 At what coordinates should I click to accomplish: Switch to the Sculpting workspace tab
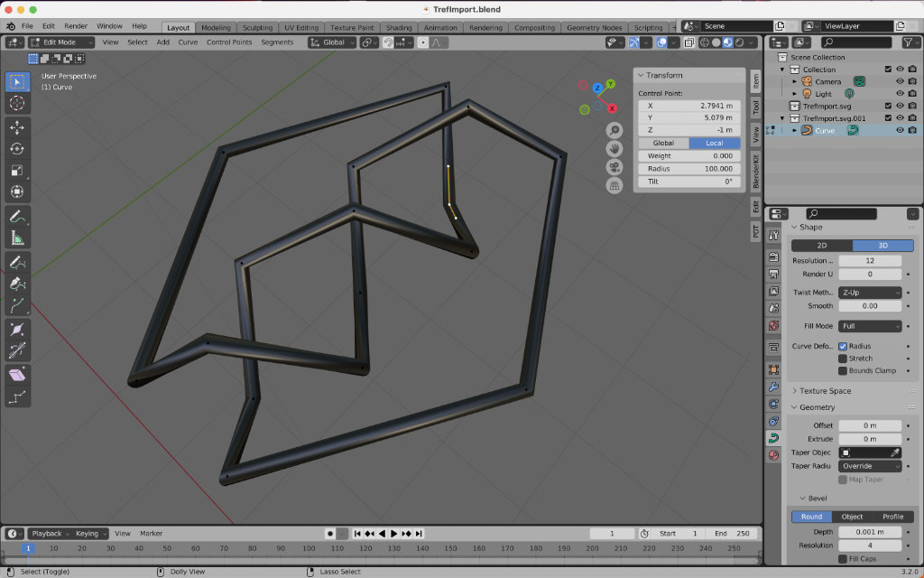(x=257, y=27)
